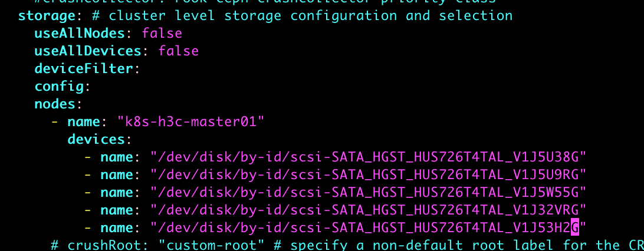Click the 'storage' key at line start

coord(47,16)
